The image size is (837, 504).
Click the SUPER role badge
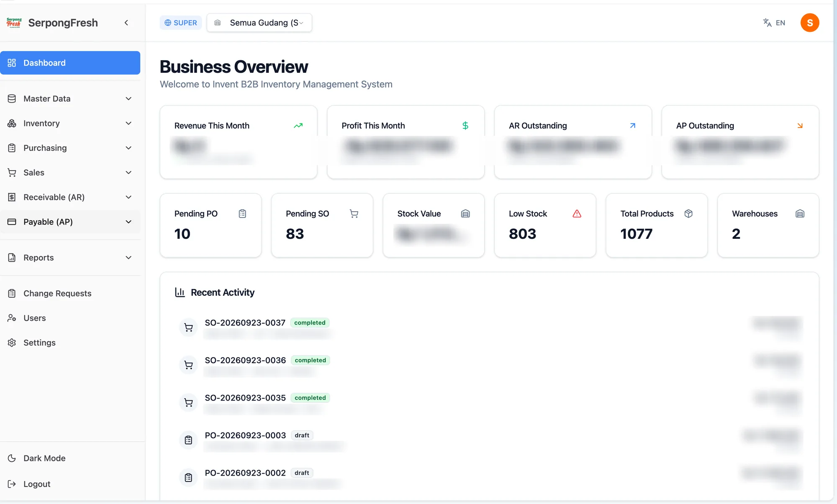[181, 23]
